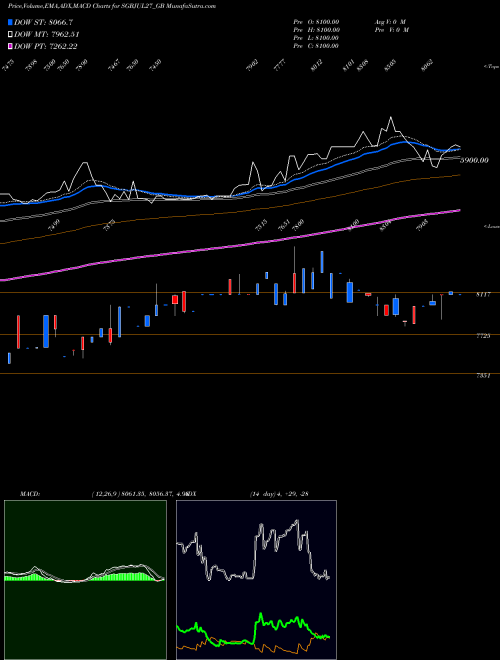Image resolution: width=500 pixels, height=660 pixels.
Task: Click the 'Pre C: 8100.00' close value
Action: point(316,46)
